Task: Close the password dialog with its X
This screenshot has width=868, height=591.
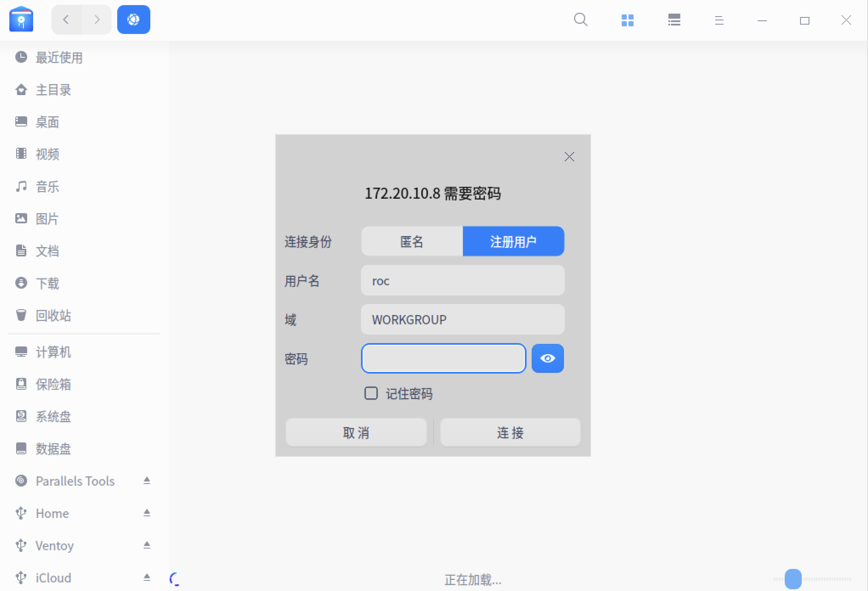Action: (x=569, y=157)
